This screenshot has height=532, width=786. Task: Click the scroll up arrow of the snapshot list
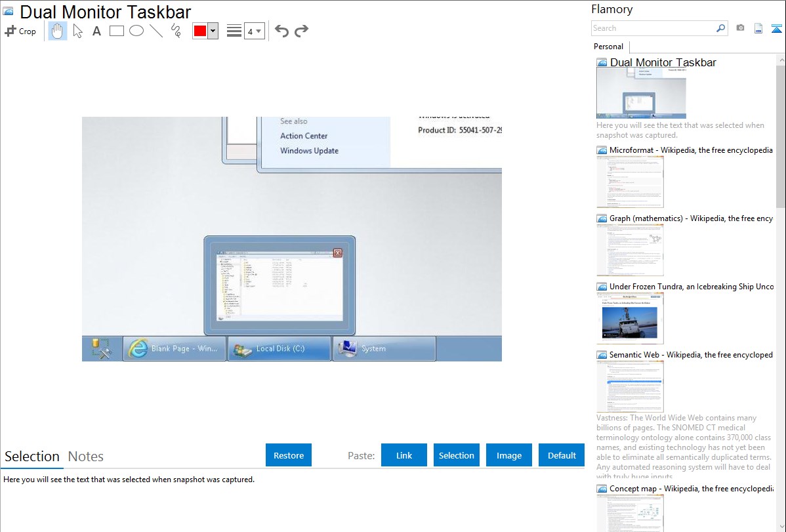(781, 60)
